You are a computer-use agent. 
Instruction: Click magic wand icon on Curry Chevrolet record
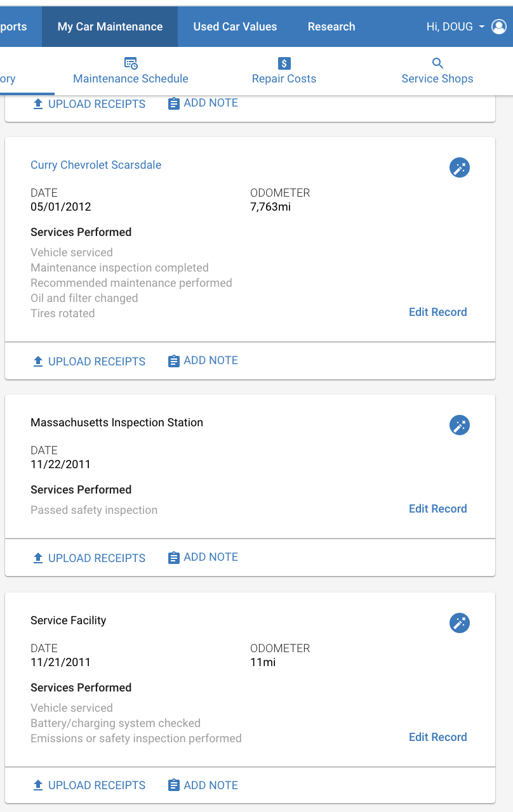pyautogui.click(x=460, y=167)
